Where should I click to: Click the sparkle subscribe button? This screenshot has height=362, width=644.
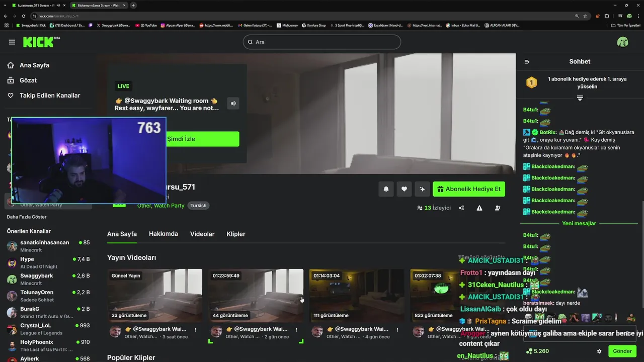pyautogui.click(x=422, y=189)
